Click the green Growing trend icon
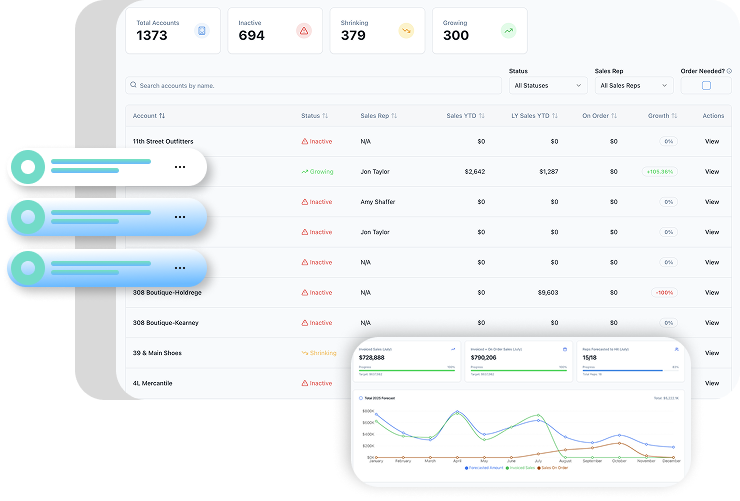The height and width of the screenshot is (501, 740). 508,31
